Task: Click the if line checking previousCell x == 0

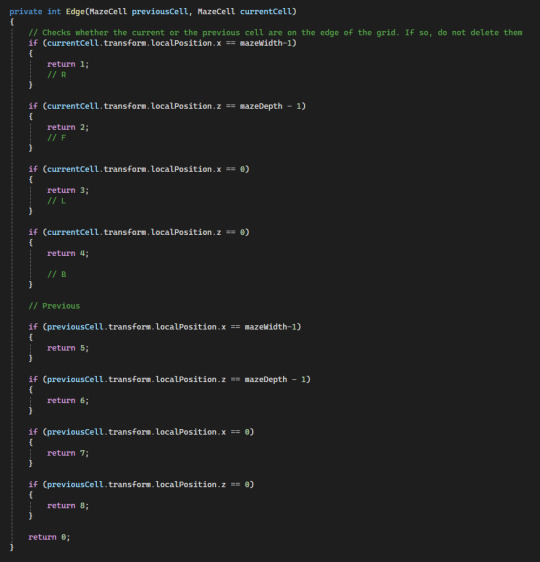Action: point(141,432)
